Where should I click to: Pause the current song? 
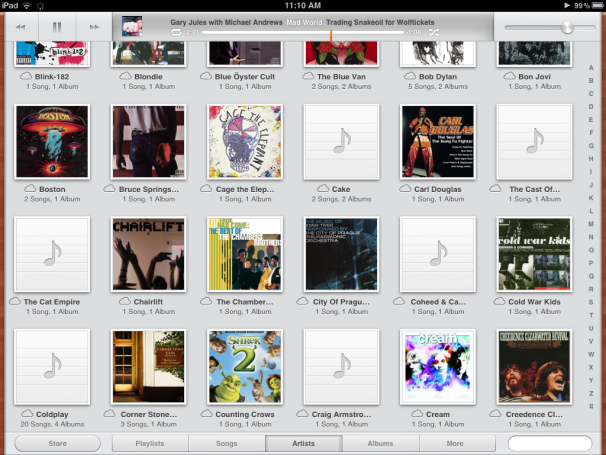point(57,27)
